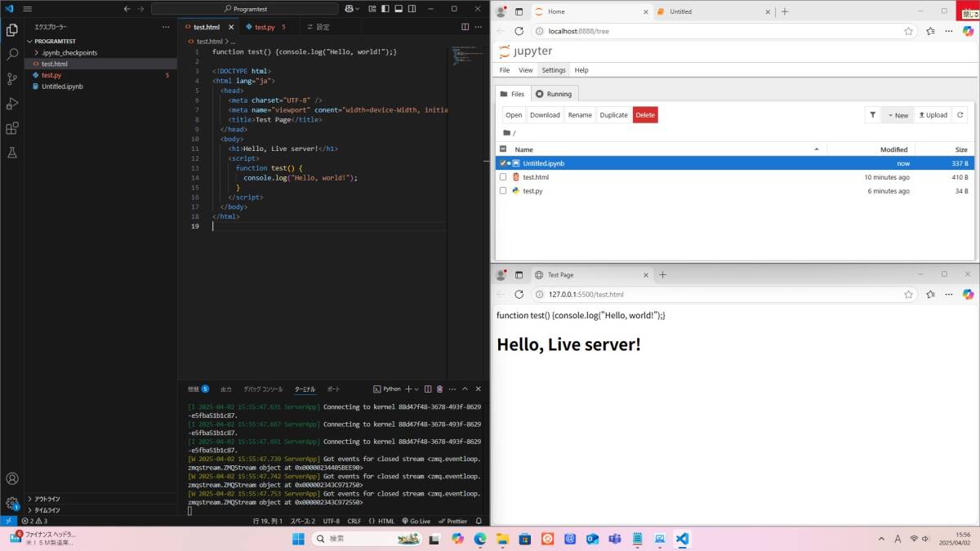Image resolution: width=980 pixels, height=551 pixels.
Task: Tick the checkbox next to test.py
Action: tap(503, 191)
